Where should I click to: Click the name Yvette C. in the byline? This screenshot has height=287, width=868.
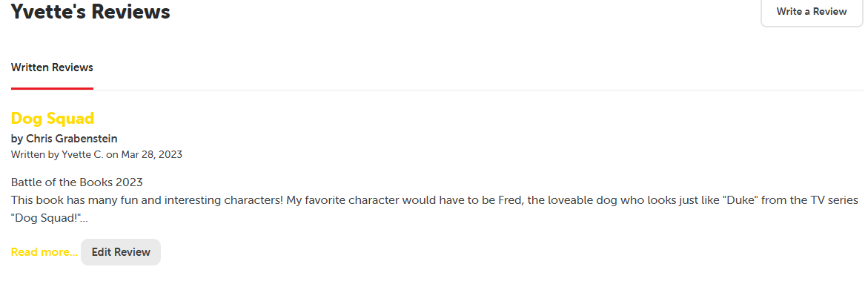pos(82,154)
